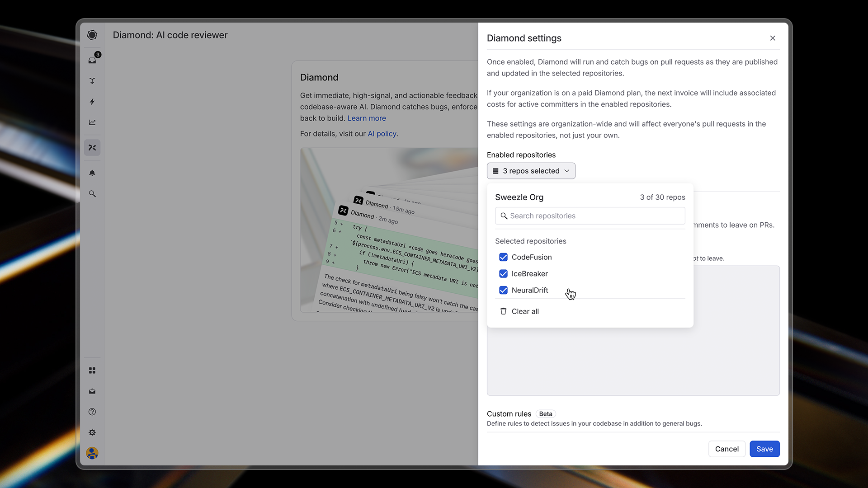This screenshot has width=868, height=488.
Task: Click the search magnifier in sidebar
Action: (92, 194)
